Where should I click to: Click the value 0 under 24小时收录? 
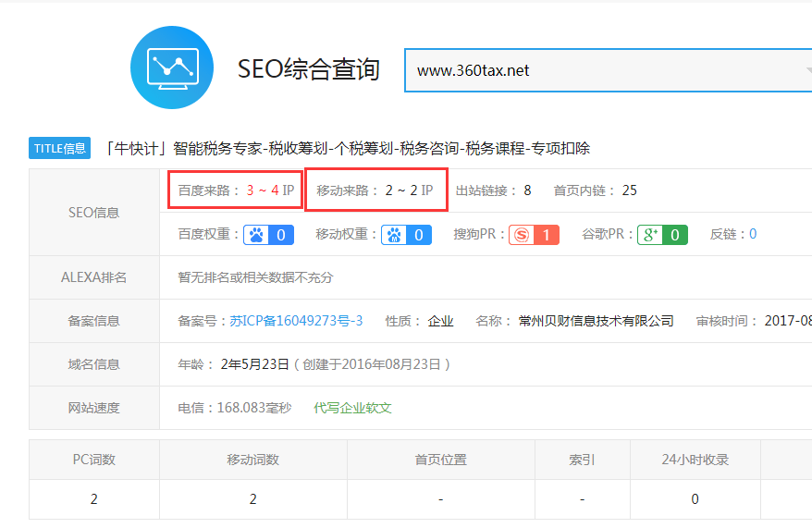(695, 499)
